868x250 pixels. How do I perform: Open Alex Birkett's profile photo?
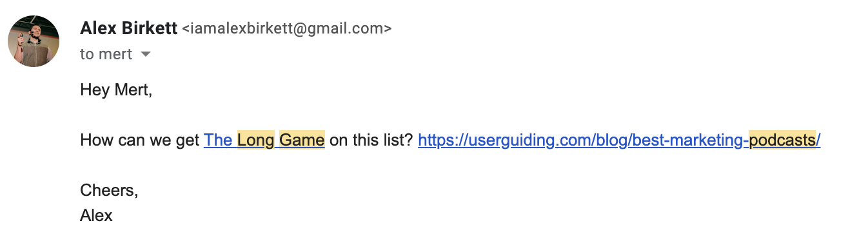tap(34, 41)
